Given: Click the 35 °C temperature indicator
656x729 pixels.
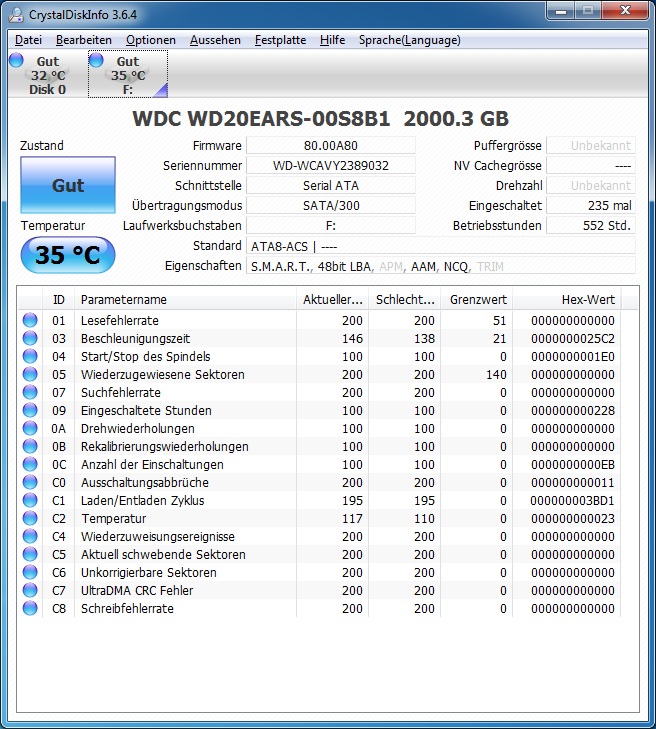Looking at the screenshot, I should 68,255.
